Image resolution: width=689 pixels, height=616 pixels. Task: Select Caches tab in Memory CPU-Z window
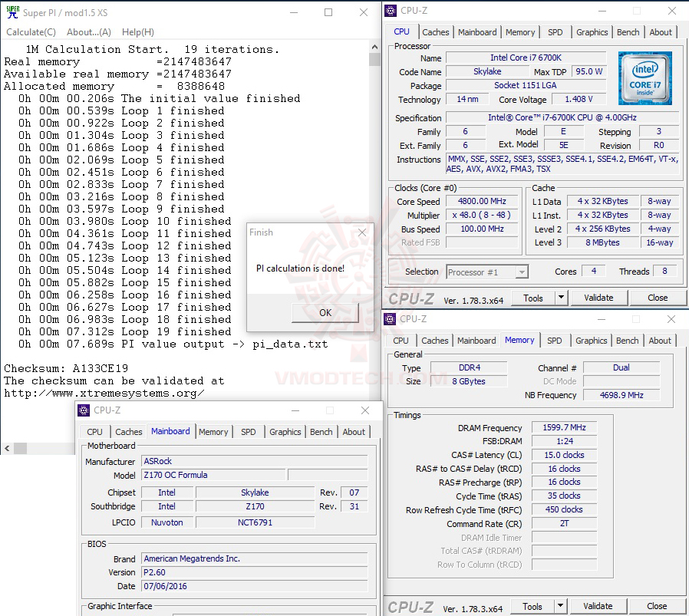[x=434, y=341]
